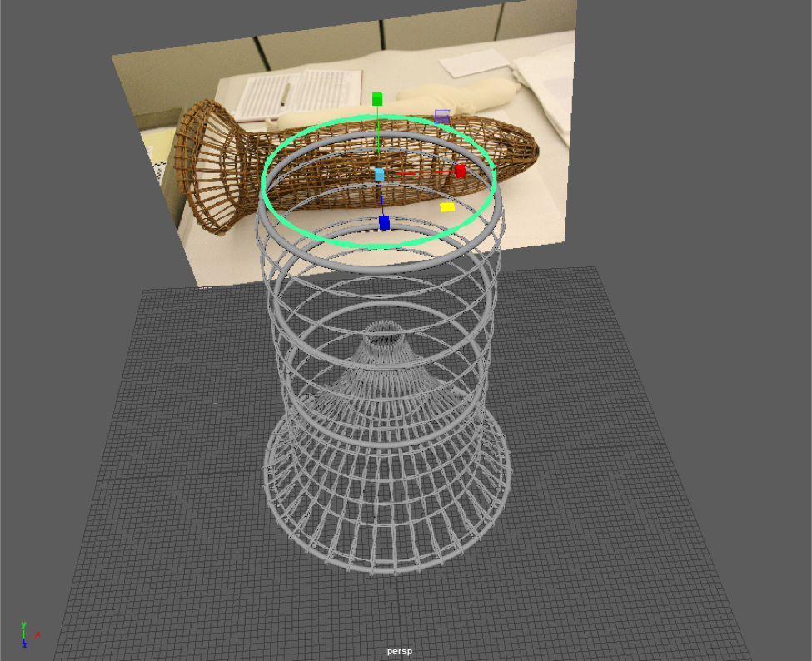Grab the green Y-axis manipulator handle
Screen dimensions: 812x661
[x=377, y=99]
